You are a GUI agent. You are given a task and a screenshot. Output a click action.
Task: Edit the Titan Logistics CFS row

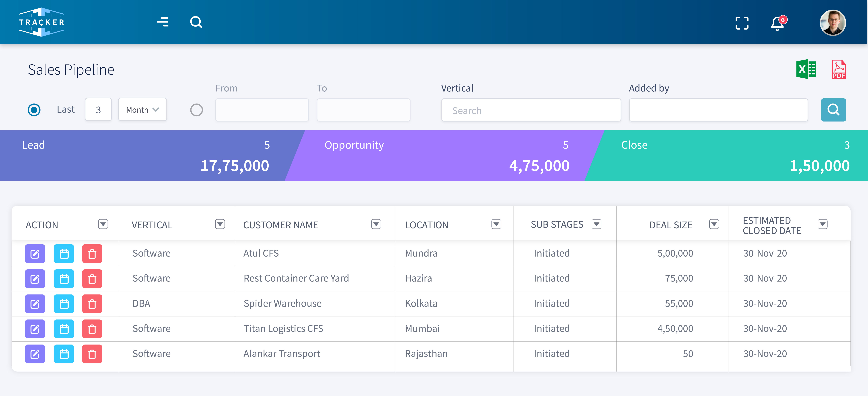point(35,329)
